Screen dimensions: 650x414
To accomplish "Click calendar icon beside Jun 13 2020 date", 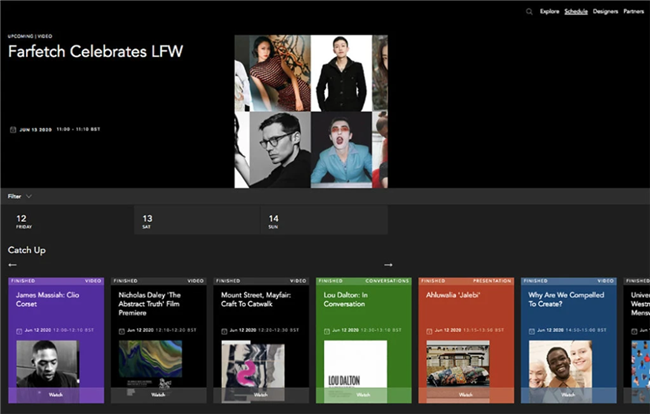I will pyautogui.click(x=13, y=130).
